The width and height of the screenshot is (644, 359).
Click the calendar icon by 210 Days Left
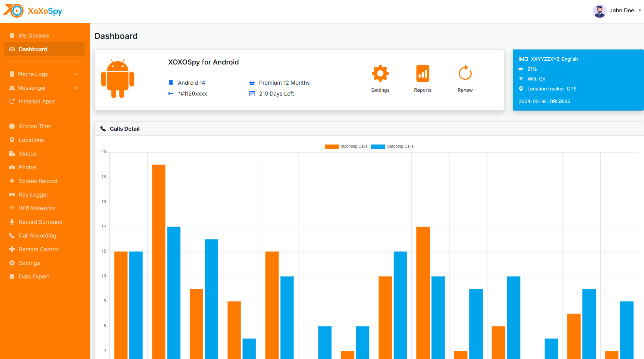[x=252, y=94]
